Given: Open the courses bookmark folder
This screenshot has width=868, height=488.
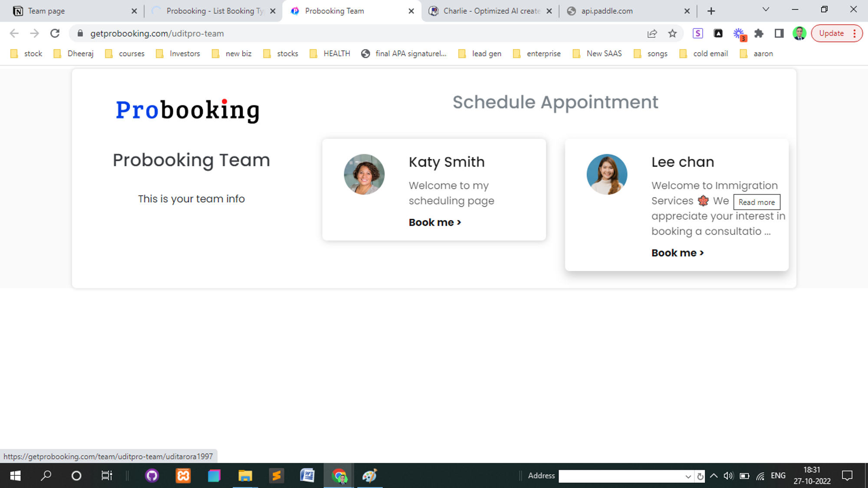Looking at the screenshot, I should click(125, 53).
